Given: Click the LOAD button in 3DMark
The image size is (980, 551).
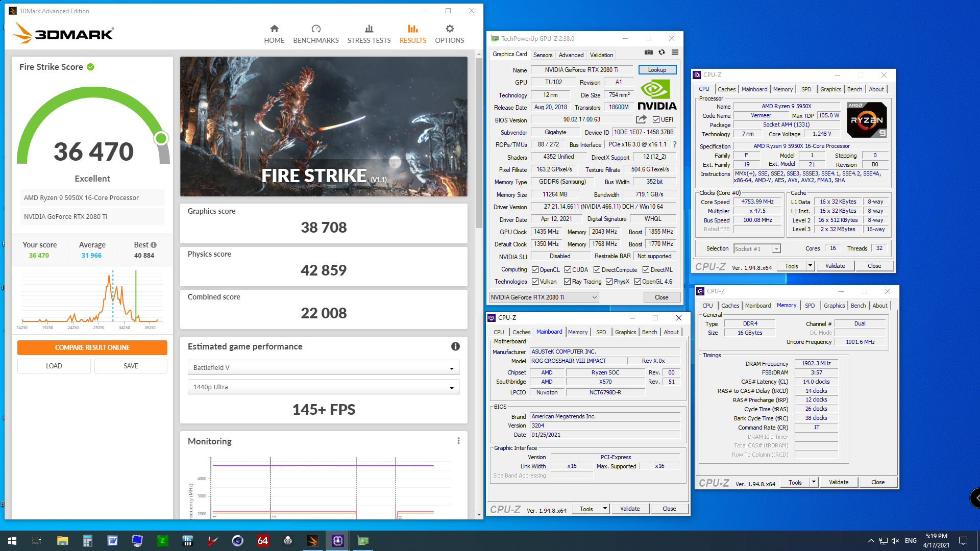Looking at the screenshot, I should (x=54, y=366).
